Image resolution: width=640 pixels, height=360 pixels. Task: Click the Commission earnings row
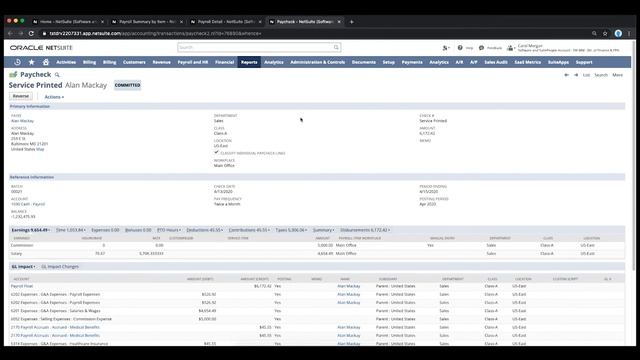[317, 245]
